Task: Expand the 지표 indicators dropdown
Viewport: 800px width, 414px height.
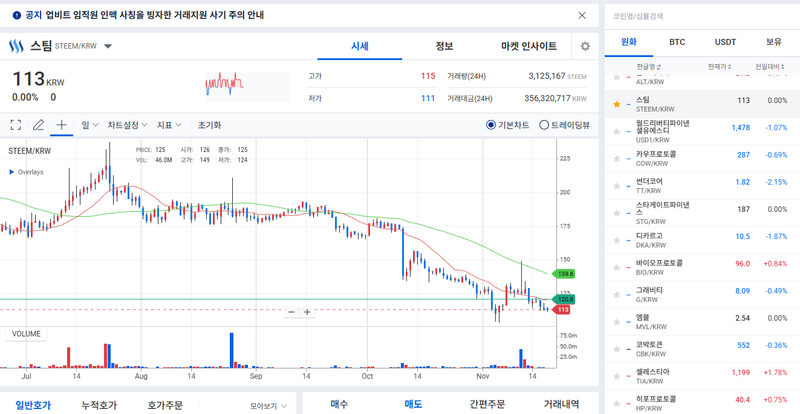Action: (x=169, y=125)
